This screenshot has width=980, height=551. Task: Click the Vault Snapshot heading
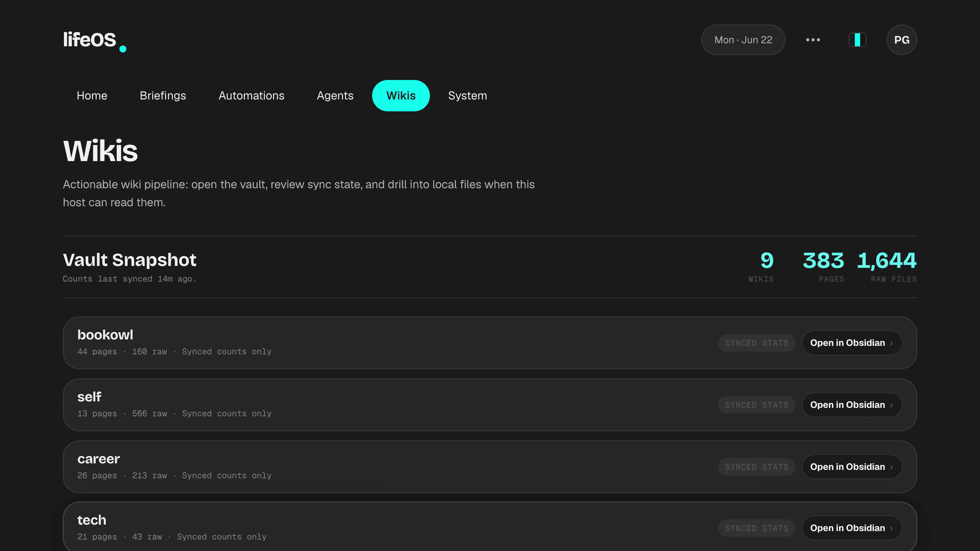point(129,260)
